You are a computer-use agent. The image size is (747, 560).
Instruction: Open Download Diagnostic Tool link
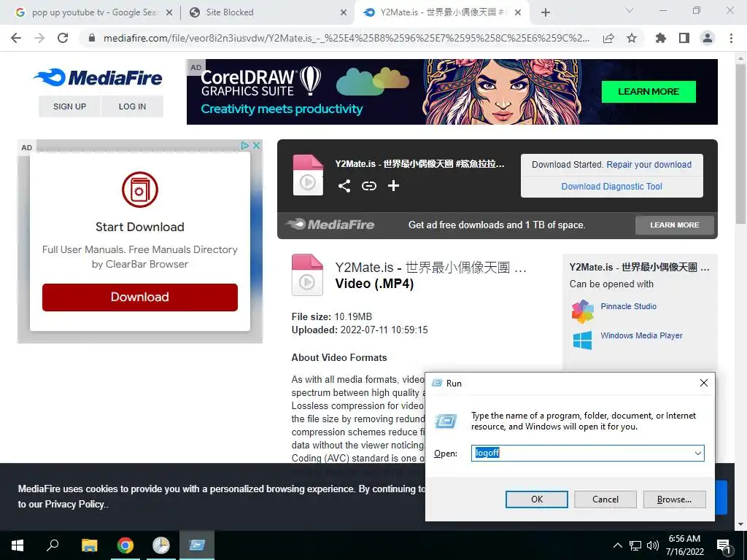point(612,187)
